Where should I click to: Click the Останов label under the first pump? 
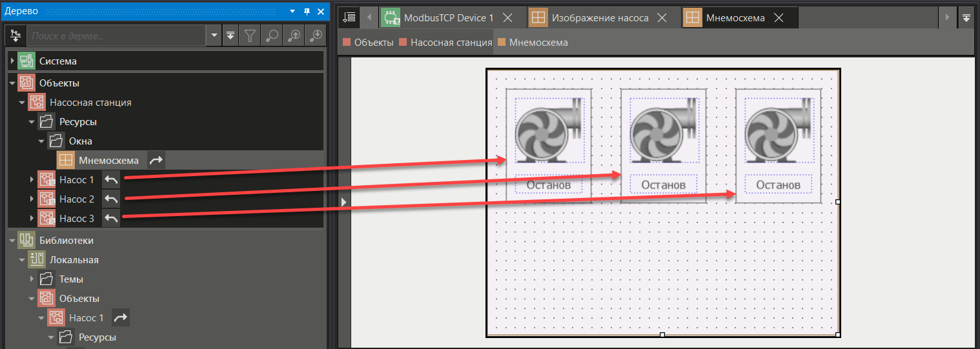click(x=549, y=184)
